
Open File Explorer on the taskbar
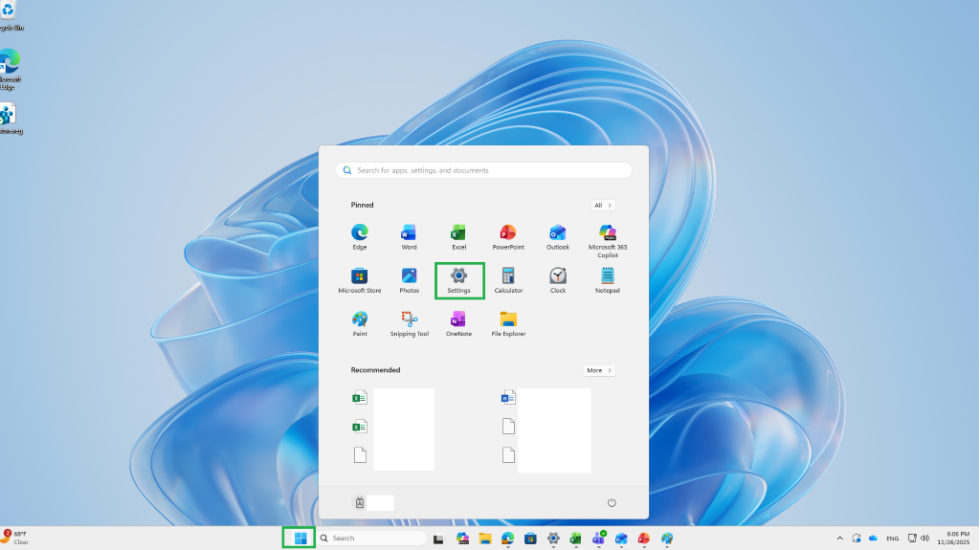click(485, 539)
